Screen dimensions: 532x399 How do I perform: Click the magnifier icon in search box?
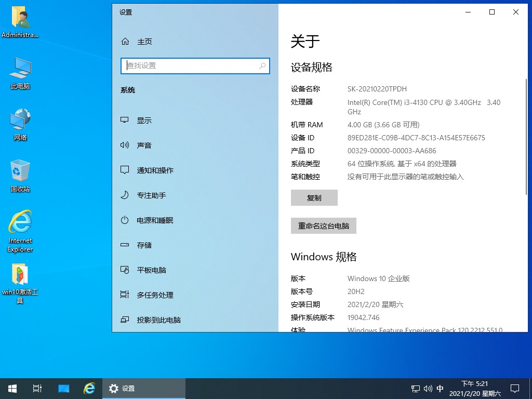coord(262,66)
